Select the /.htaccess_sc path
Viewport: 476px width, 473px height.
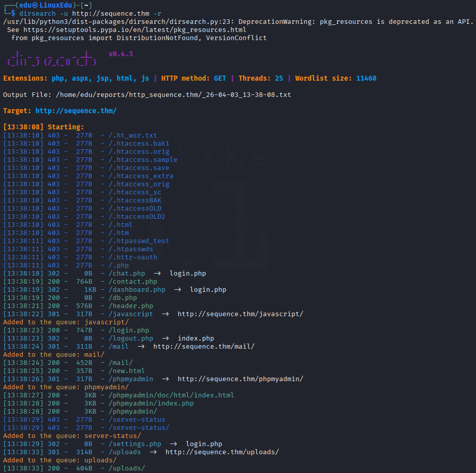point(135,192)
